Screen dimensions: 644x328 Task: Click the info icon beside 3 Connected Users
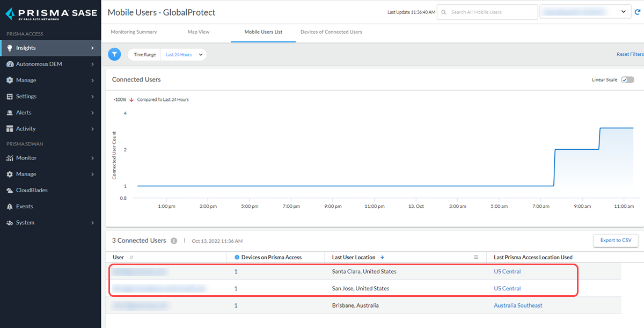tap(174, 241)
